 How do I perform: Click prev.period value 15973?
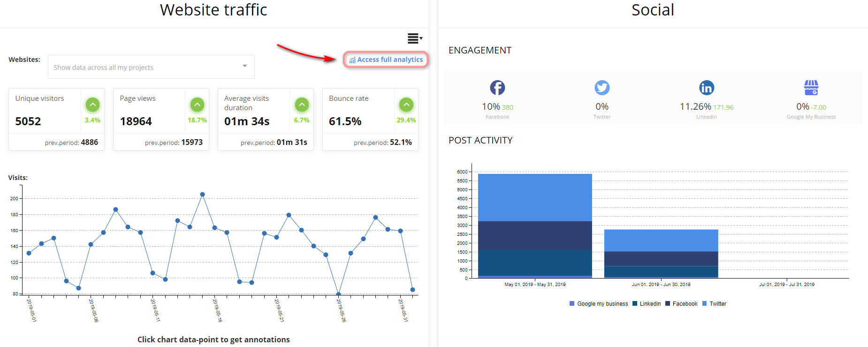click(192, 142)
